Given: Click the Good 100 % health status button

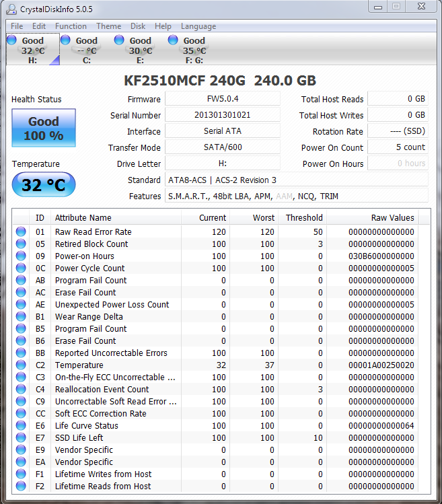Looking at the screenshot, I should (x=44, y=129).
